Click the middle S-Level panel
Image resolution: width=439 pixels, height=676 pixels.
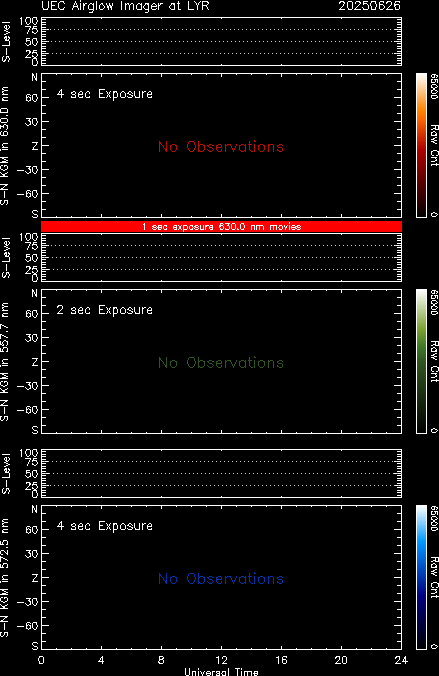pos(221,258)
